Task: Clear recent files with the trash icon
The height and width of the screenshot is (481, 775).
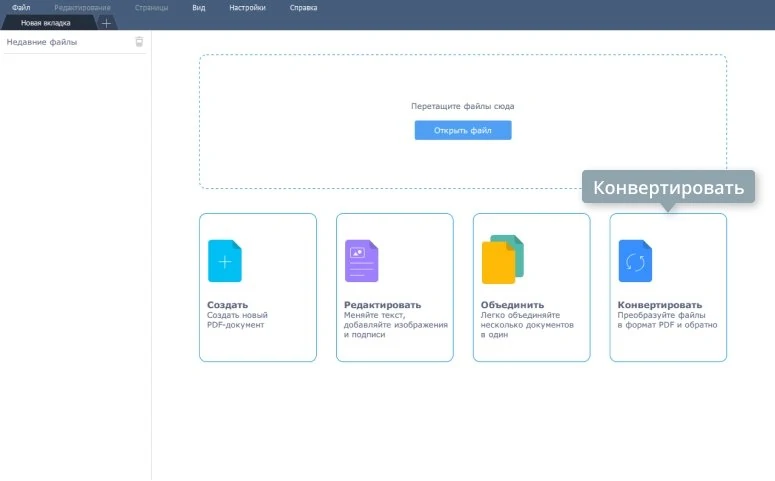Action: [x=139, y=42]
